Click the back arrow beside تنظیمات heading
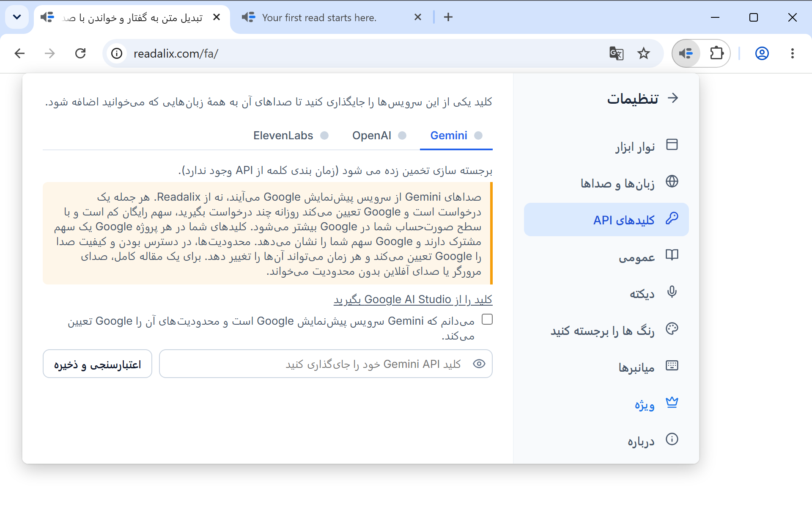Viewport: 812px width, 508px height. coord(673,98)
